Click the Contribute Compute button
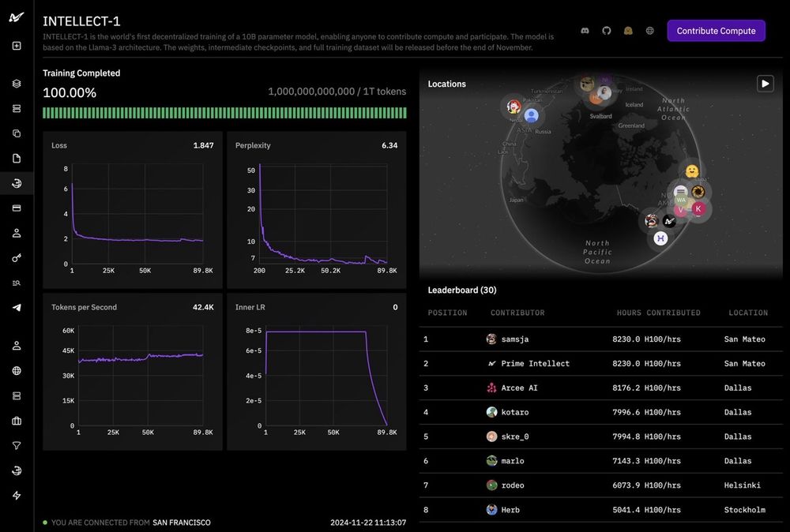This screenshot has height=532, width=790. coord(716,31)
